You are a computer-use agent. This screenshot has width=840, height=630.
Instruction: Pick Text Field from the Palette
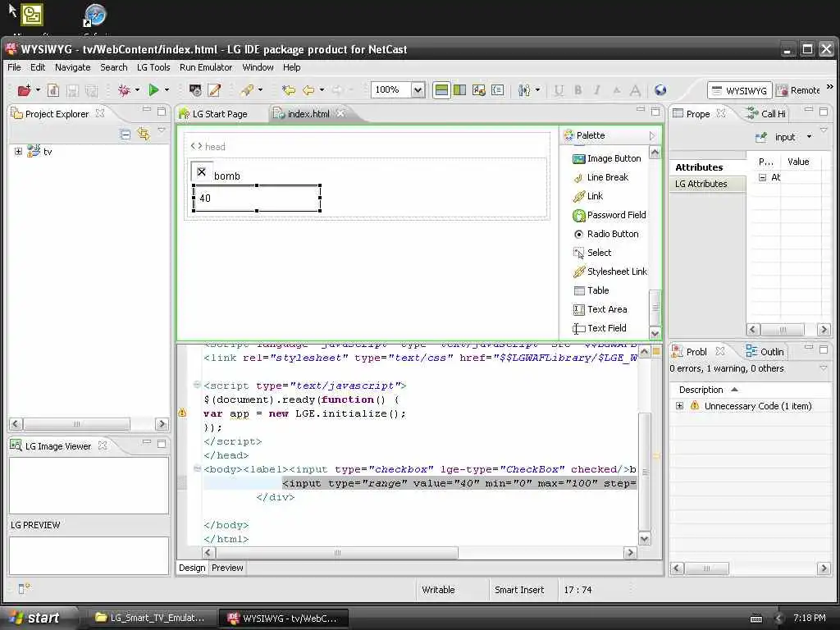pyautogui.click(x=599, y=328)
